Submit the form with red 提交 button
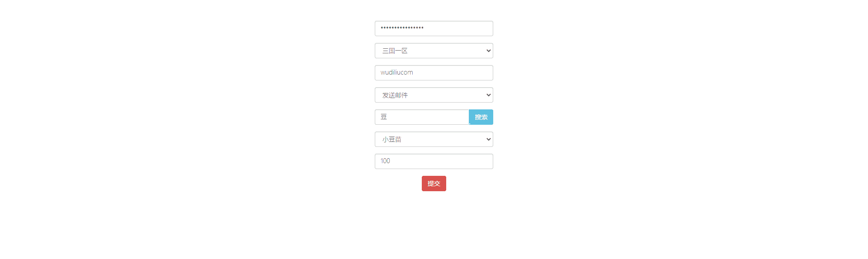This screenshot has width=868, height=259. [x=434, y=184]
